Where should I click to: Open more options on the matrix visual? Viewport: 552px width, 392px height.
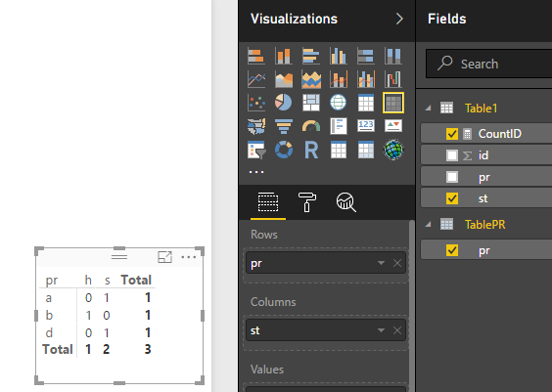click(x=188, y=257)
